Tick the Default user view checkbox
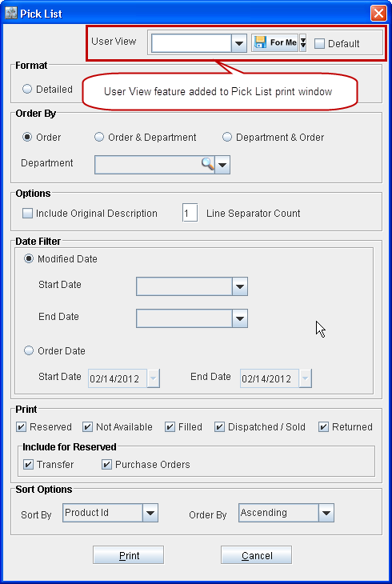 click(319, 43)
